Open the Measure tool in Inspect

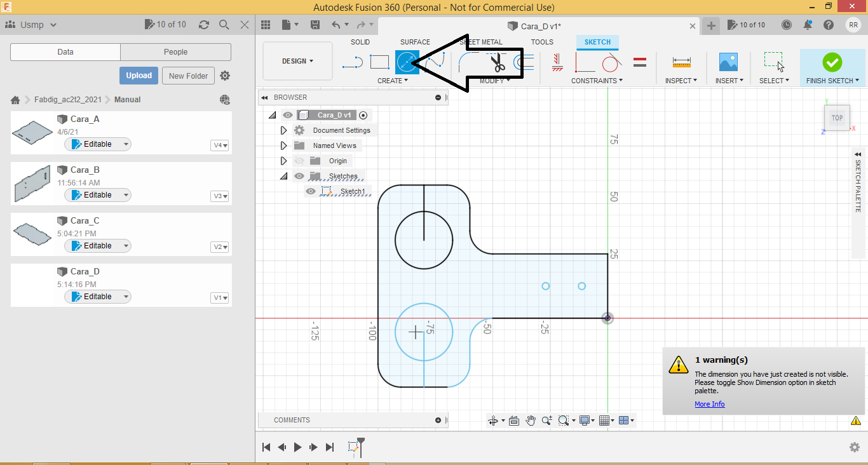[x=681, y=62]
